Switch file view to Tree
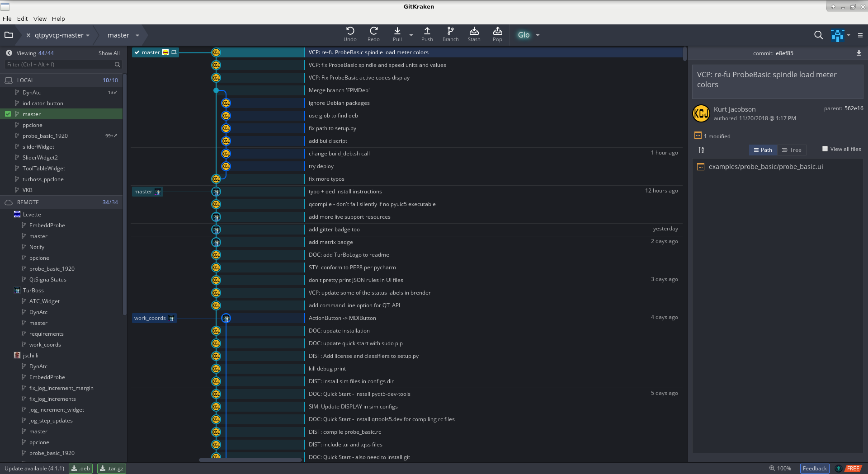Viewport: 868px width, 474px height. pyautogui.click(x=792, y=150)
